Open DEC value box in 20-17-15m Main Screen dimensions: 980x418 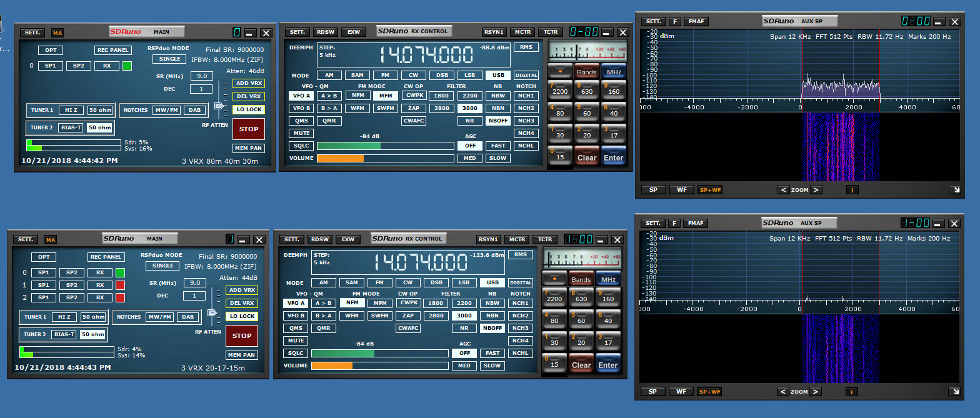[194, 296]
